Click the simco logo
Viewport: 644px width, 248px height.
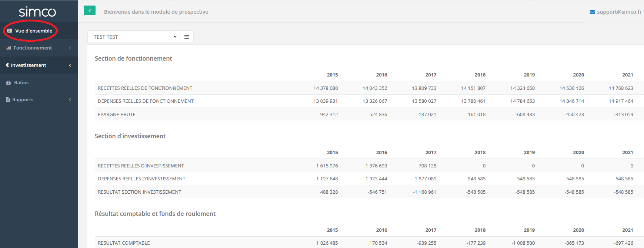(37, 12)
